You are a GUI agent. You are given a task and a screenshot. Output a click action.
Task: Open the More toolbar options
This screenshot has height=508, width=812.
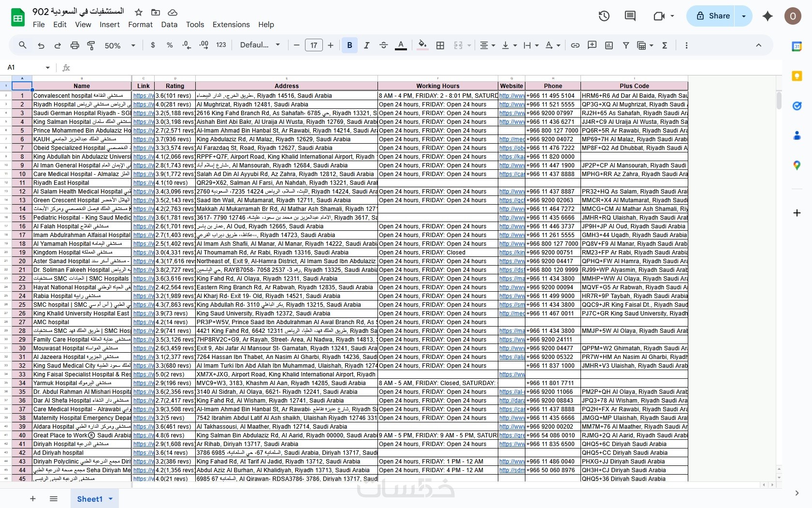(686, 45)
